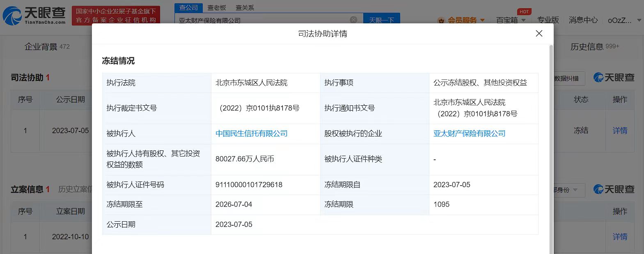Switch to the 查关系 search tab
The image size is (644, 254).
[x=245, y=8]
